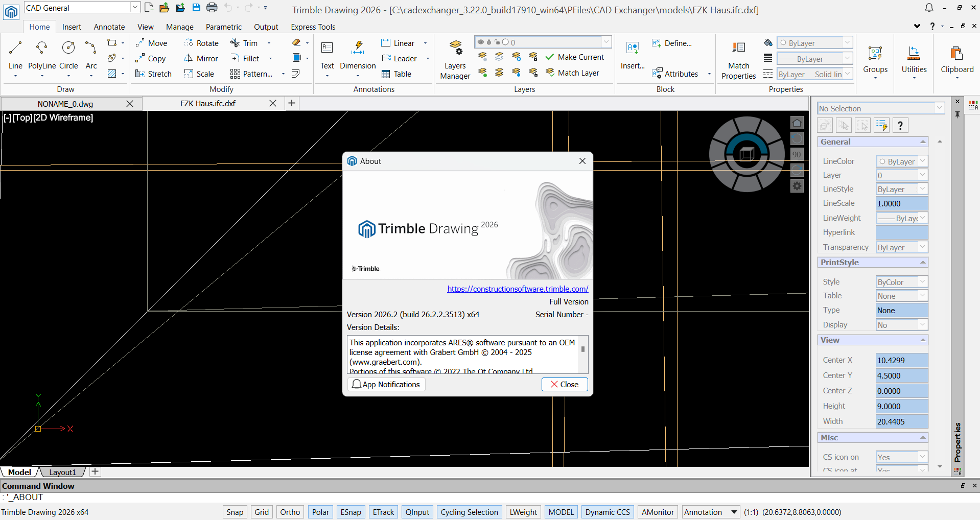Open constructionsoftware.trimble.com link
This screenshot has width=980, height=520.
[x=518, y=289]
